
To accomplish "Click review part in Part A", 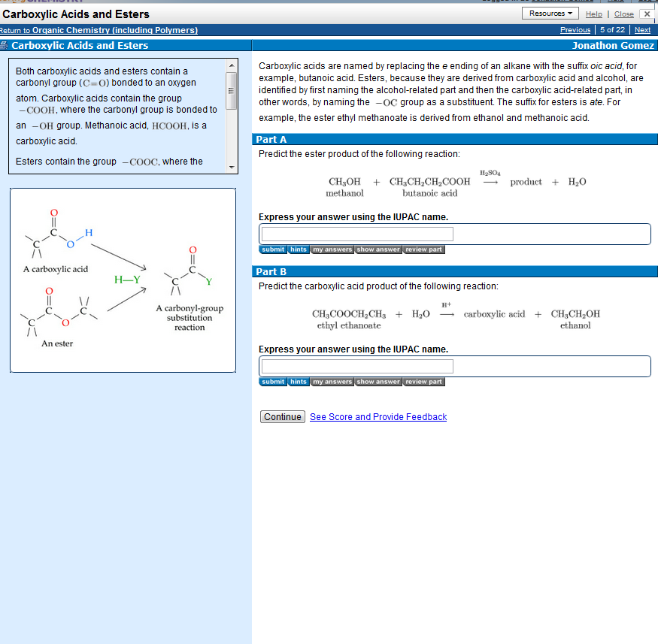I will click(x=423, y=249).
